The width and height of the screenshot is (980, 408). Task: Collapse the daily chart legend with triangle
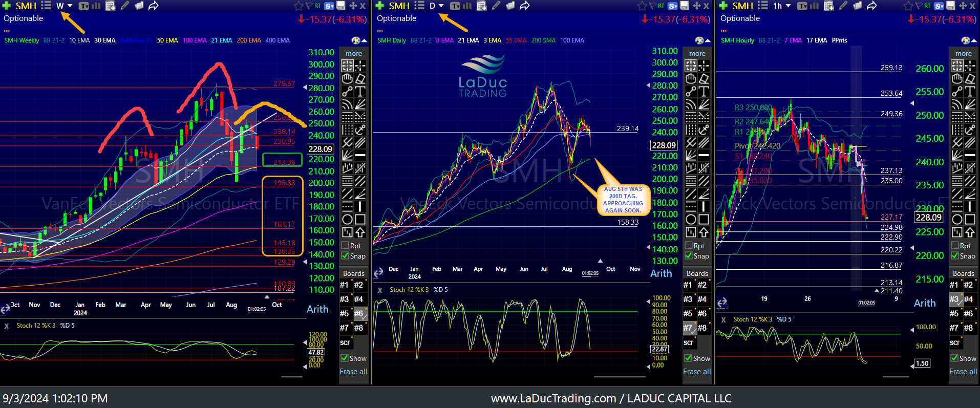(x=708, y=40)
